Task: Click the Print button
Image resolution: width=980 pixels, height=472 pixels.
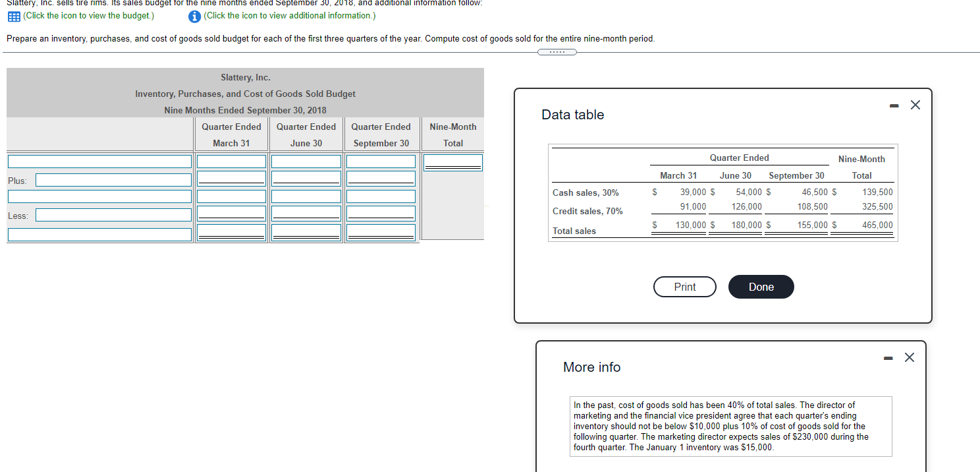Action: (x=685, y=287)
